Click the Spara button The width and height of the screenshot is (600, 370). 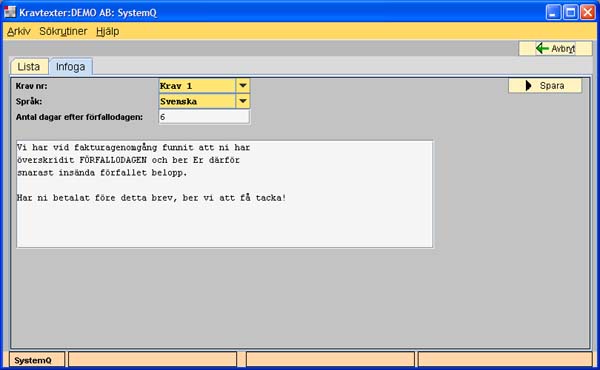[x=545, y=85]
